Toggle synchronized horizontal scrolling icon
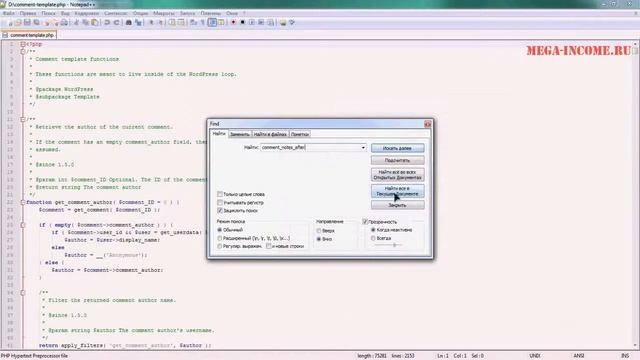Viewport: 640px width, 360px height. click(181, 23)
